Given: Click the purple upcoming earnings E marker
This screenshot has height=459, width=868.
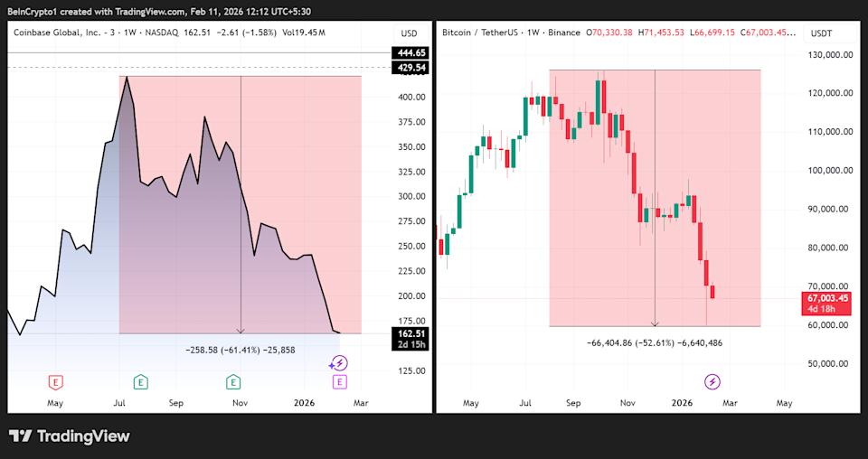Looking at the screenshot, I should pos(339,382).
